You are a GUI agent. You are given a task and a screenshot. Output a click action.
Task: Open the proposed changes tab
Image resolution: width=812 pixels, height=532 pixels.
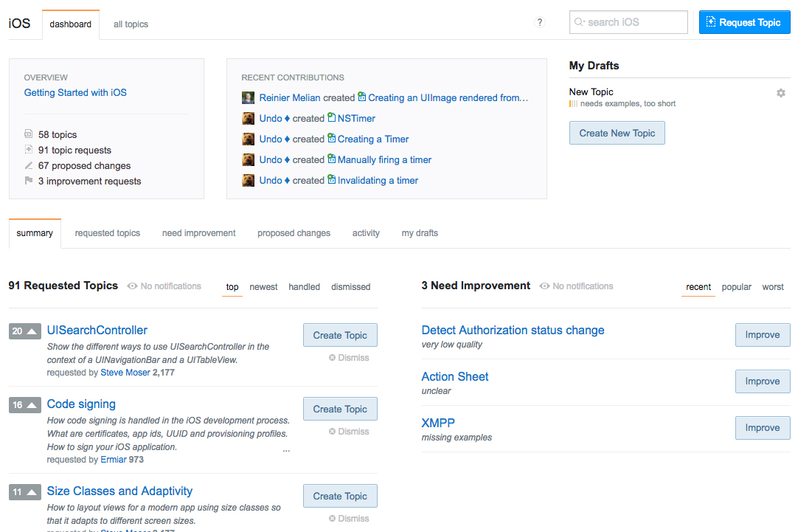pyautogui.click(x=294, y=233)
